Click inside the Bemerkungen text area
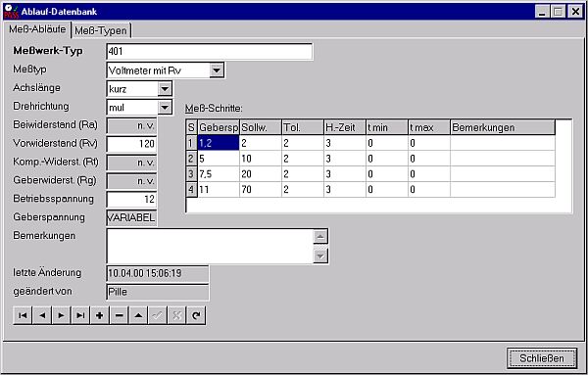This screenshot has width=588, height=375. point(210,246)
